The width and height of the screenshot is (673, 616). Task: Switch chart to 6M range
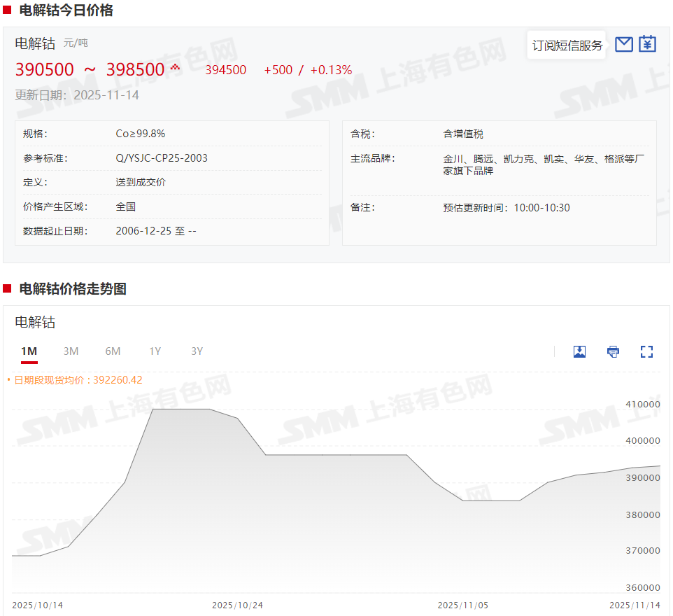[113, 351]
